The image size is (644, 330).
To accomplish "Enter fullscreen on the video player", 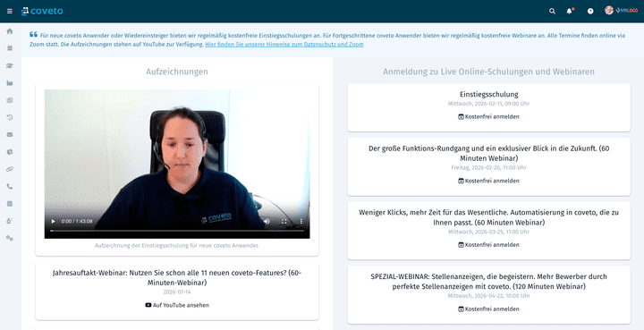I will (284, 221).
